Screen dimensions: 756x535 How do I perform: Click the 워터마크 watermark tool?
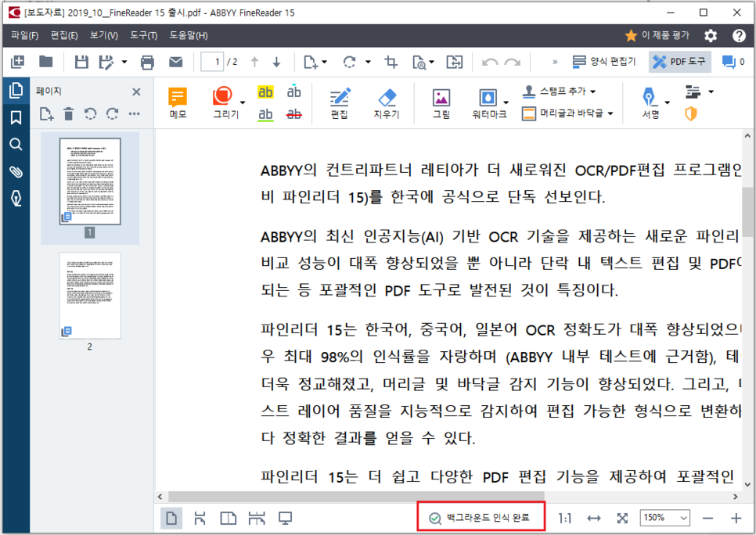[x=489, y=103]
